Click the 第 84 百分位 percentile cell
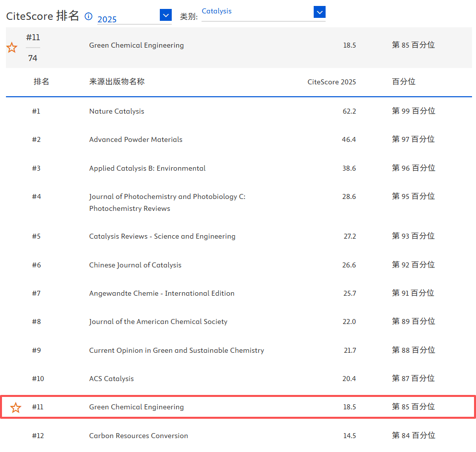 [413, 436]
